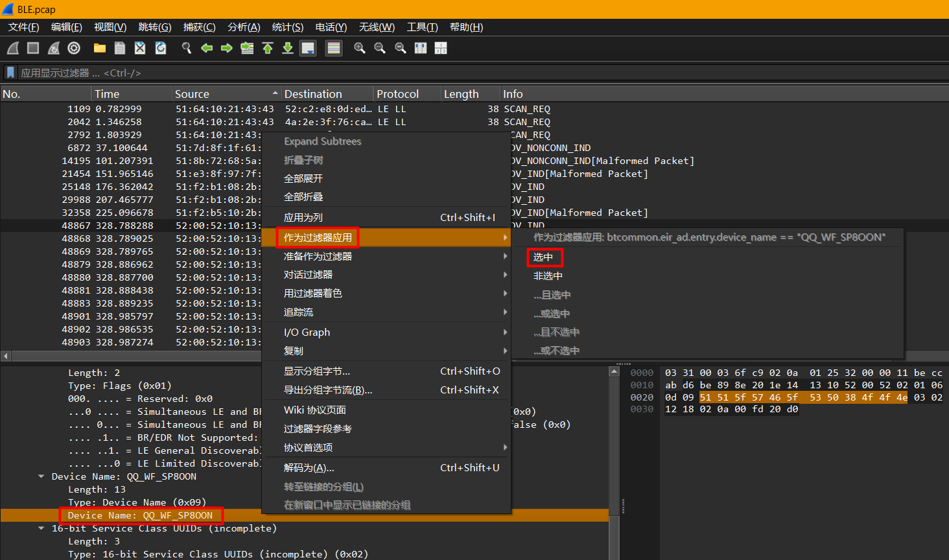
Task: Zoom in on packet text
Action: 359,48
